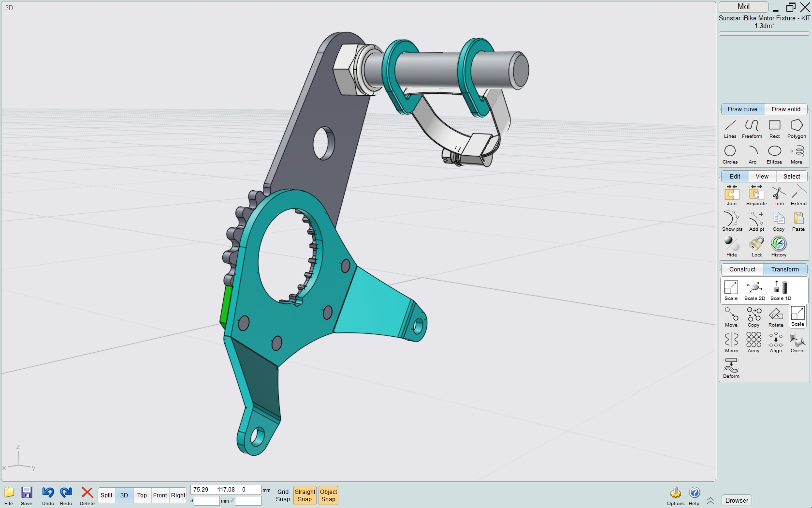The image size is (812, 508).
Task: Select the Mirror transform tool
Action: click(x=731, y=343)
